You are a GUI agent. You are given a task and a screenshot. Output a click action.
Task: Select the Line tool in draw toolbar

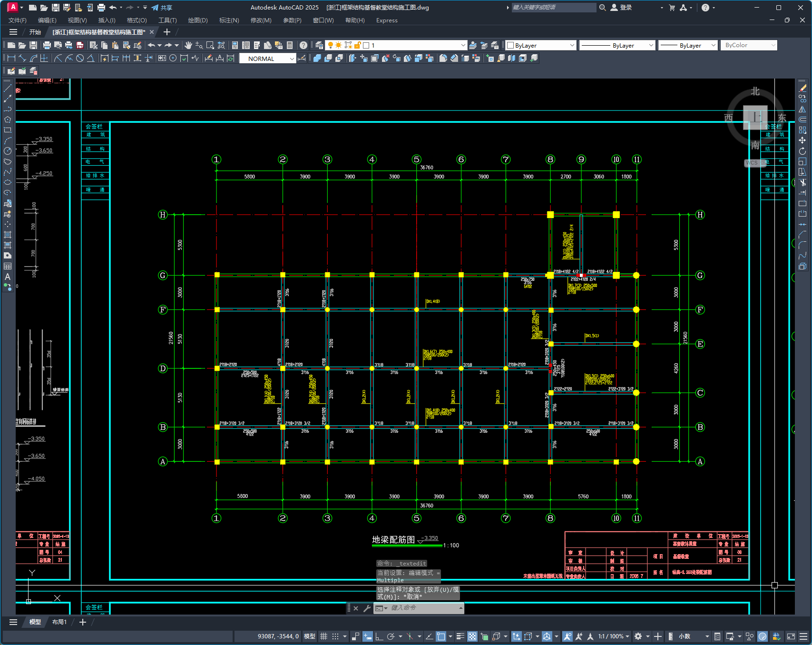coord(8,88)
